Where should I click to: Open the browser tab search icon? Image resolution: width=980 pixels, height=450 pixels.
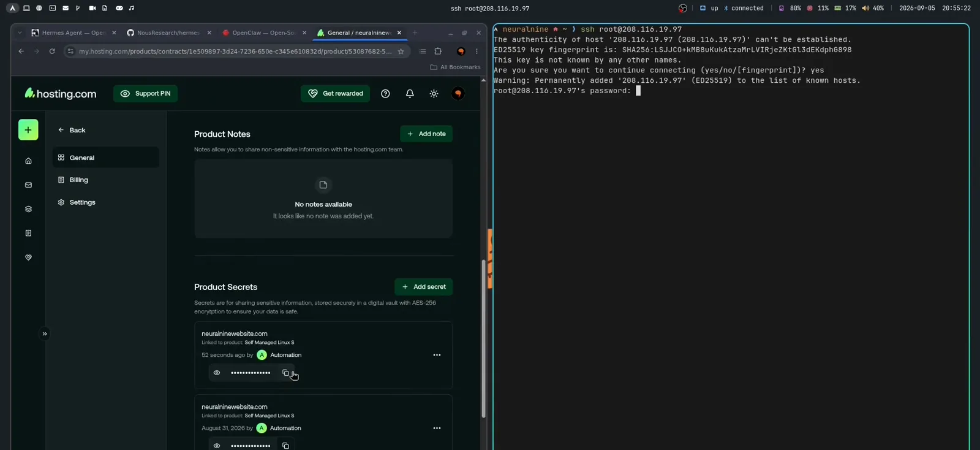point(423,51)
